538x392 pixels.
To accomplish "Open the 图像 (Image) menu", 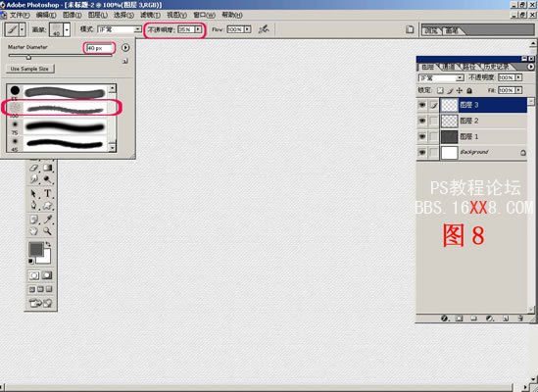I will click(73, 15).
